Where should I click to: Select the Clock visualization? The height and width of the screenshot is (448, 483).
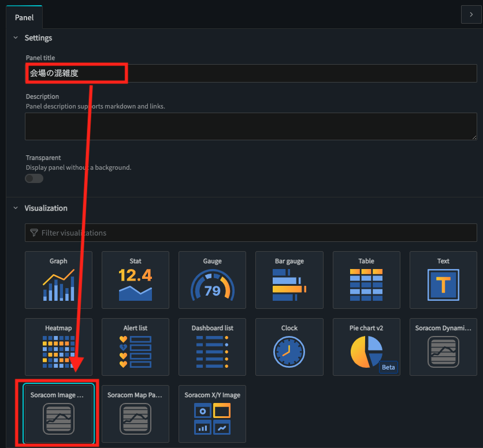pyautogui.click(x=289, y=347)
